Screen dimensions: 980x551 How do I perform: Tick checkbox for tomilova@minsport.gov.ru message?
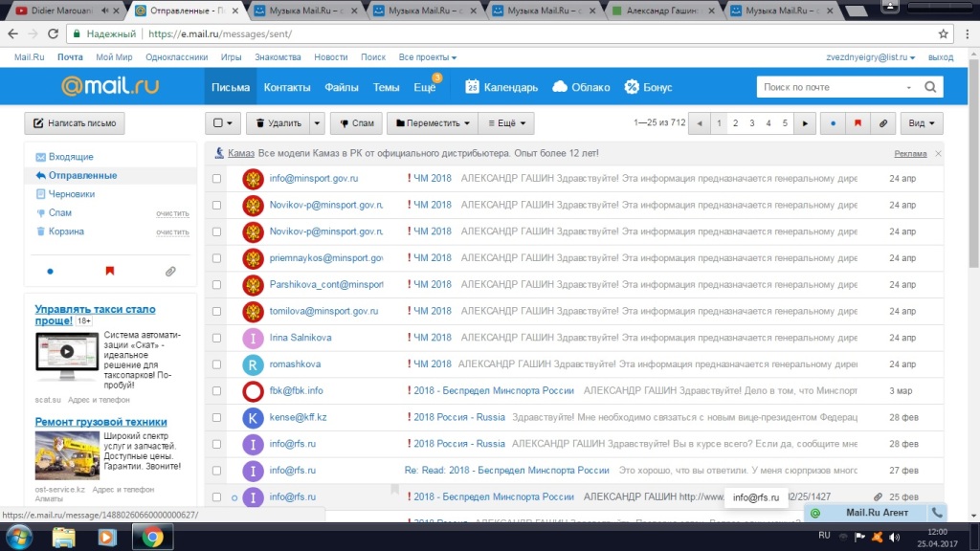[216, 311]
